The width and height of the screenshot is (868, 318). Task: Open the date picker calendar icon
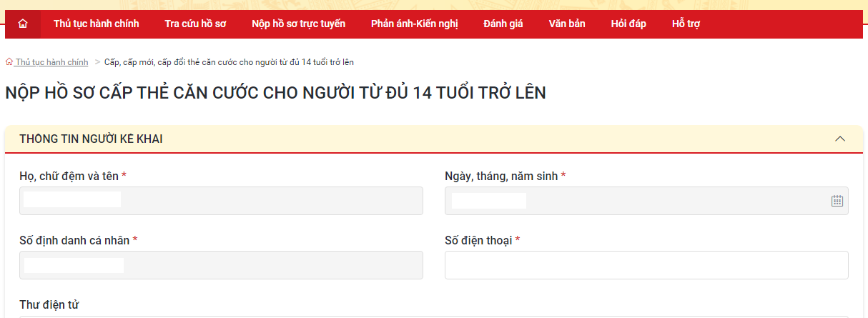point(837,201)
